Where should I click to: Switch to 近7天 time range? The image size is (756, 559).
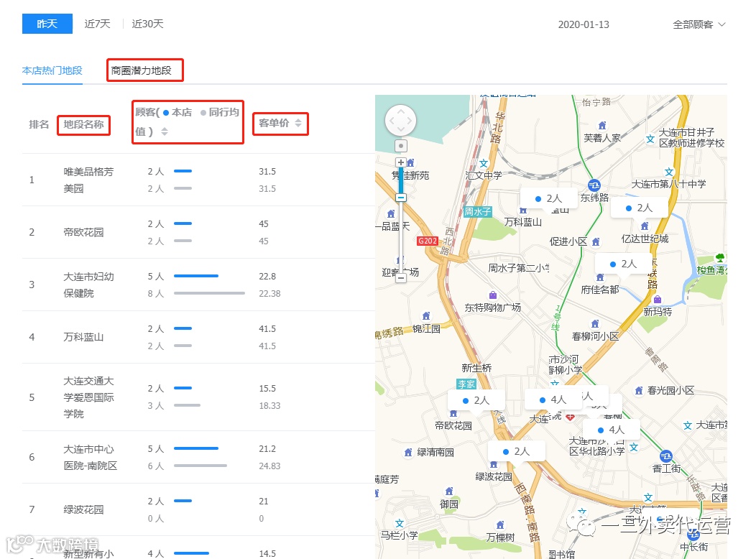click(x=98, y=24)
